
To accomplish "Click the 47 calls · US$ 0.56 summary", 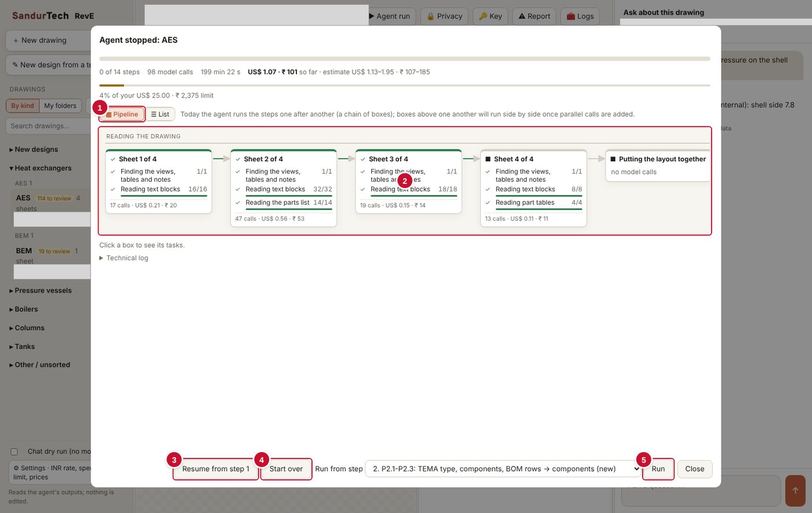I will click(x=270, y=219).
